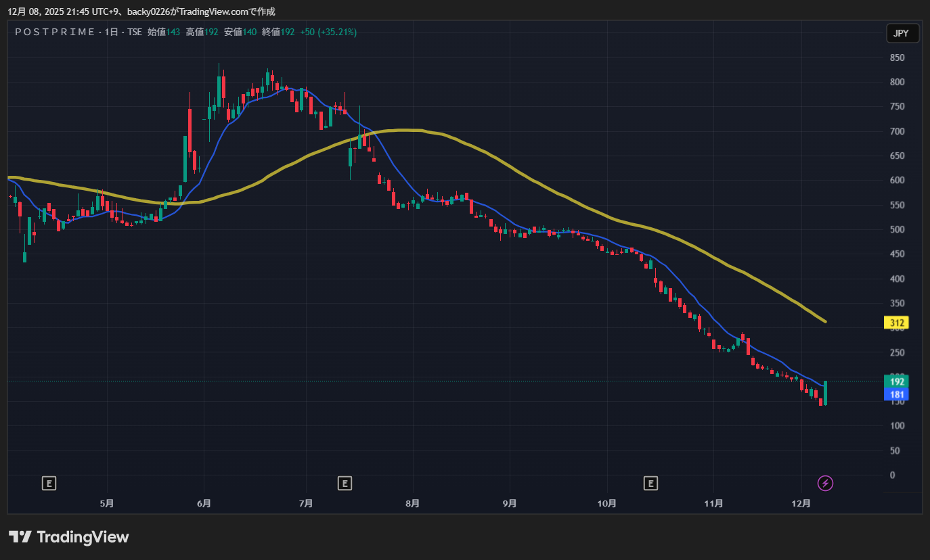Click the 0 level on price axis
930x560 pixels.
pyautogui.click(x=892, y=475)
